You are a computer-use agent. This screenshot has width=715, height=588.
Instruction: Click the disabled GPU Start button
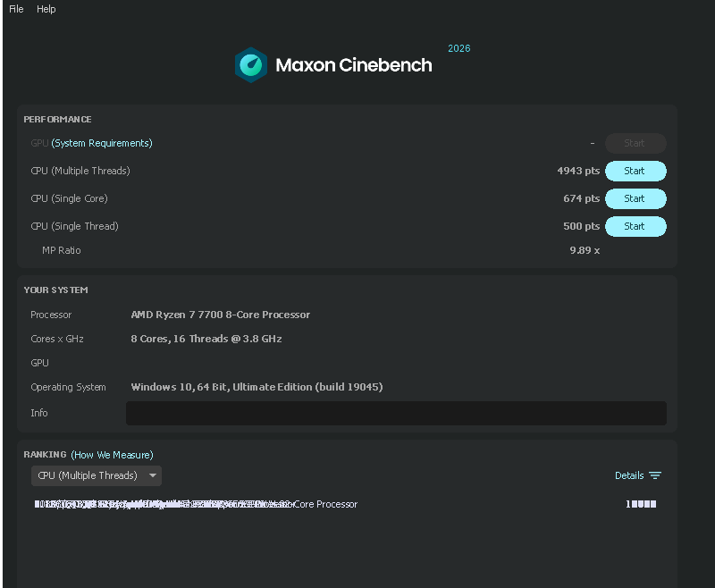coord(635,143)
